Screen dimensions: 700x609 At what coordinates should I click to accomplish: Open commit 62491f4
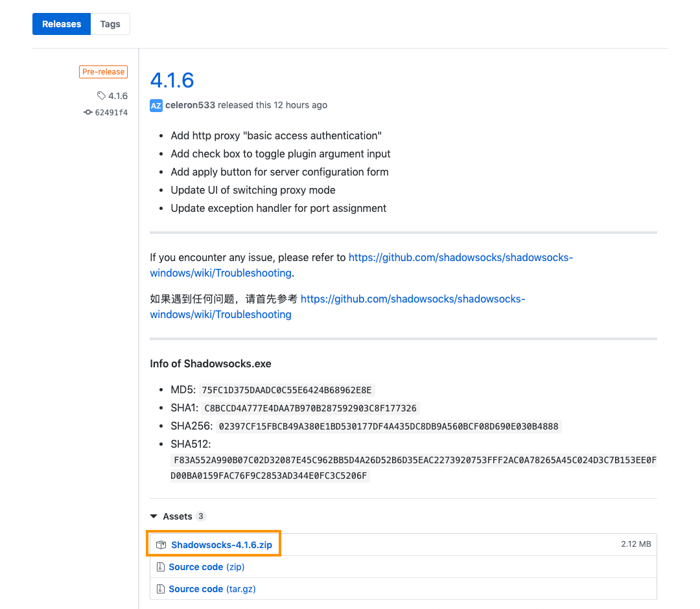(111, 113)
